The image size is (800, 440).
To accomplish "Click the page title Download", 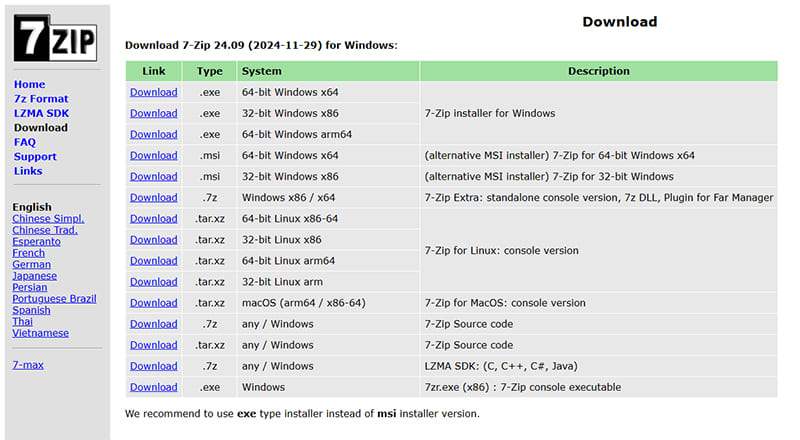I will click(x=620, y=21).
